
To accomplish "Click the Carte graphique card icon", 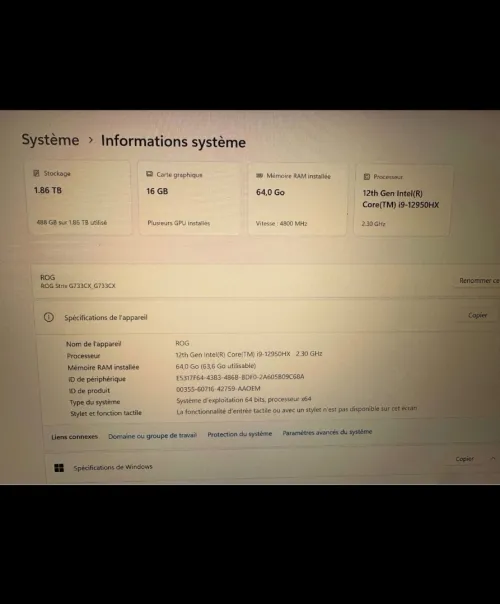I will click(149, 174).
